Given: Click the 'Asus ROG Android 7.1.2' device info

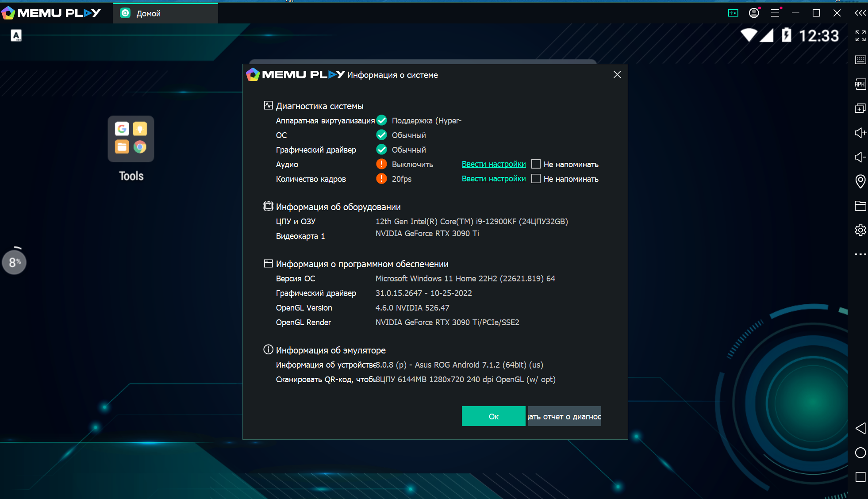Looking at the screenshot, I should pyautogui.click(x=459, y=365).
